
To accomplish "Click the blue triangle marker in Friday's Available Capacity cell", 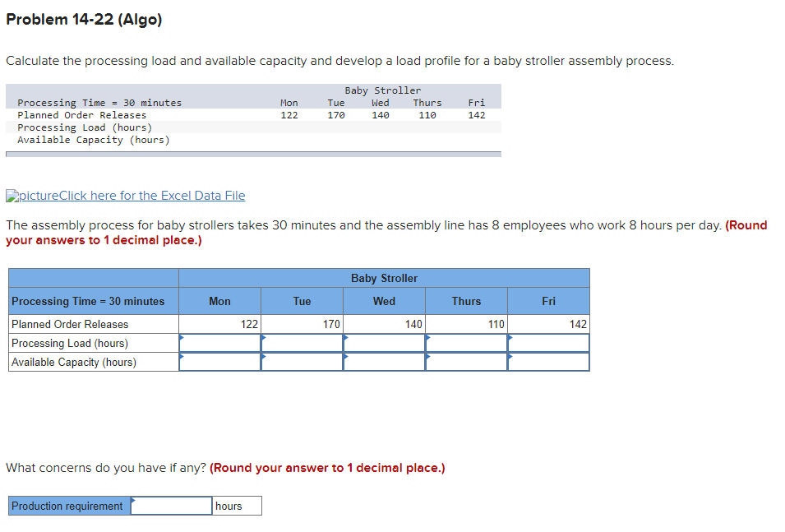I will [x=511, y=357].
